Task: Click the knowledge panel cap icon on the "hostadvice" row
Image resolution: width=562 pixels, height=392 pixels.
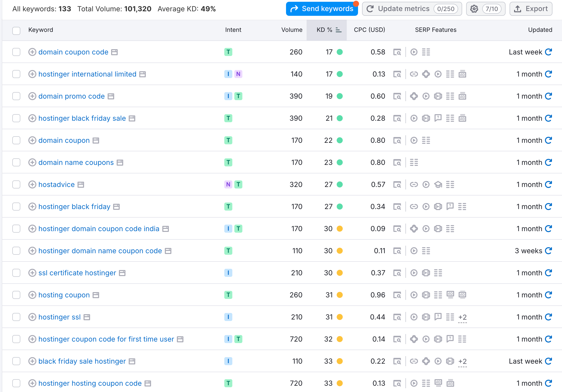Action: [x=438, y=184]
